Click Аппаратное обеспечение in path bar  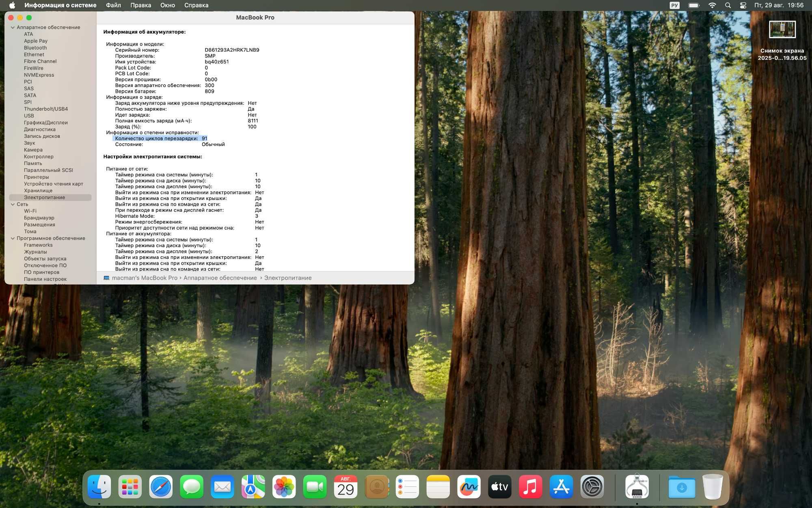click(220, 278)
